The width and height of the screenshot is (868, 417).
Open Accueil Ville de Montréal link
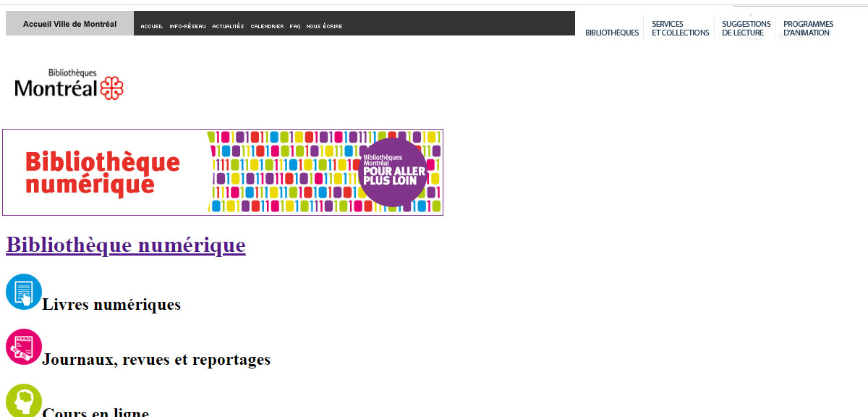[x=69, y=24]
